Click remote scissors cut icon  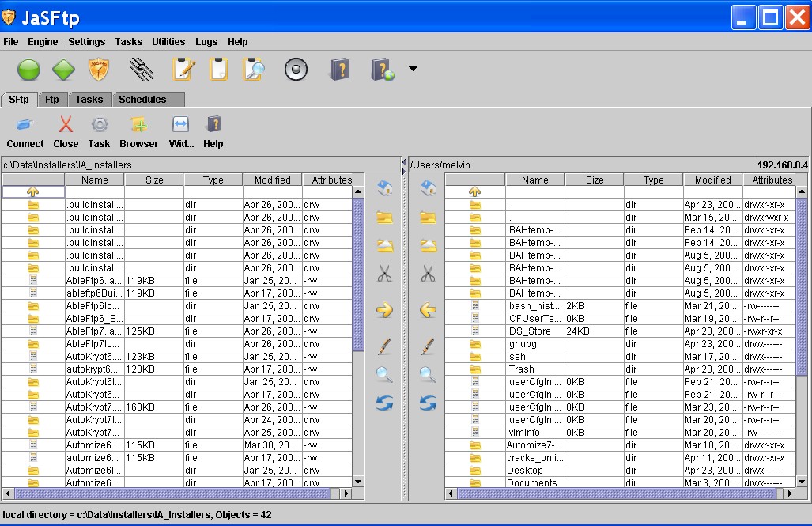click(428, 273)
